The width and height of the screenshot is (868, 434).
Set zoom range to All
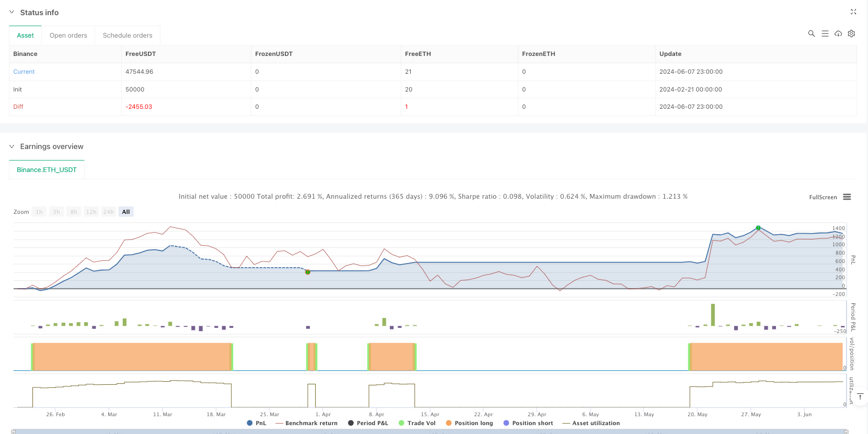pos(126,212)
